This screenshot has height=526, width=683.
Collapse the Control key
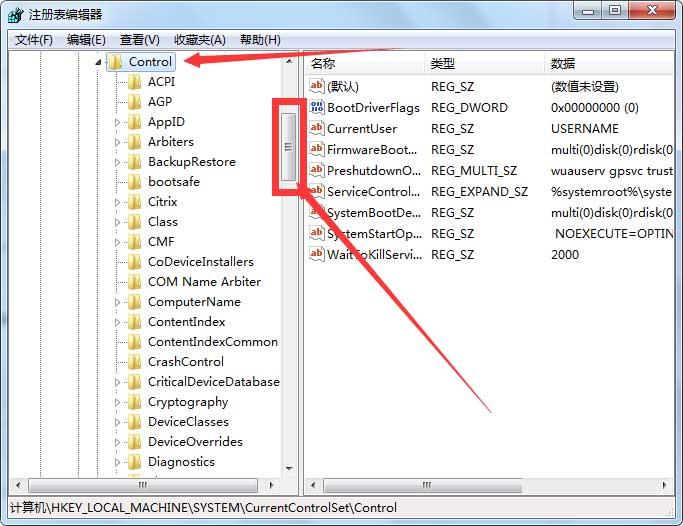click(98, 63)
